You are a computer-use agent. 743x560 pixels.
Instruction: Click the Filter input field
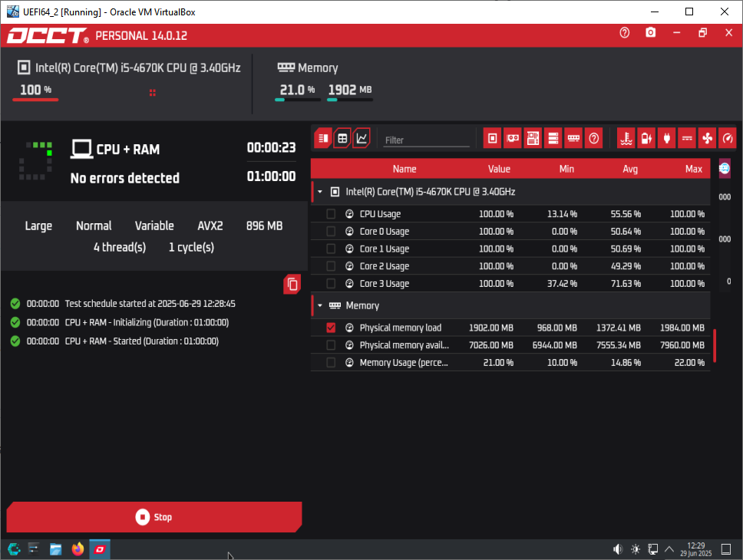[x=426, y=140]
